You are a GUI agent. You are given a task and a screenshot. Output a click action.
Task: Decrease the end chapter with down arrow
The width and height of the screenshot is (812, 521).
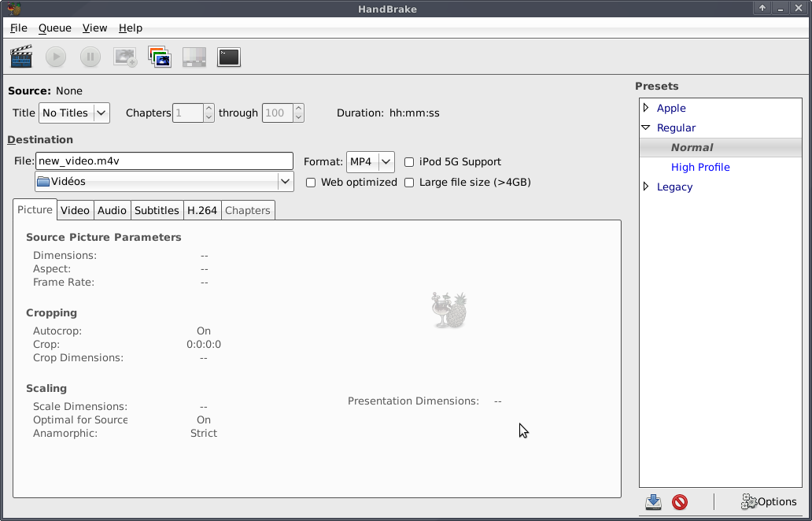pyautogui.click(x=298, y=117)
